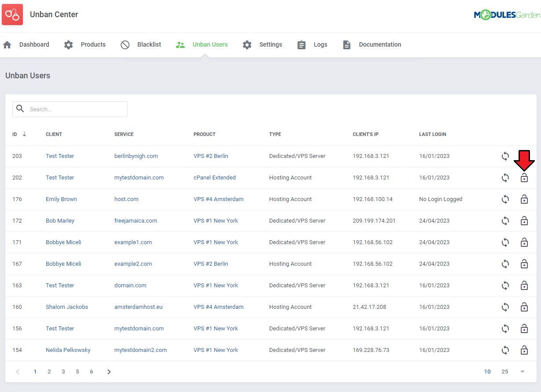Viewport: 541px width, 392px height.
Task: Go to page 5
Action: click(x=77, y=372)
